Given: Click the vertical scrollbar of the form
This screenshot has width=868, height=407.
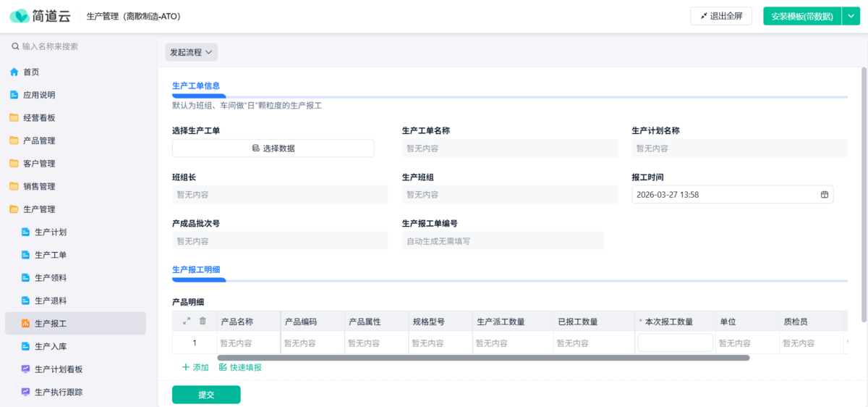Looking at the screenshot, I should click(864, 195).
